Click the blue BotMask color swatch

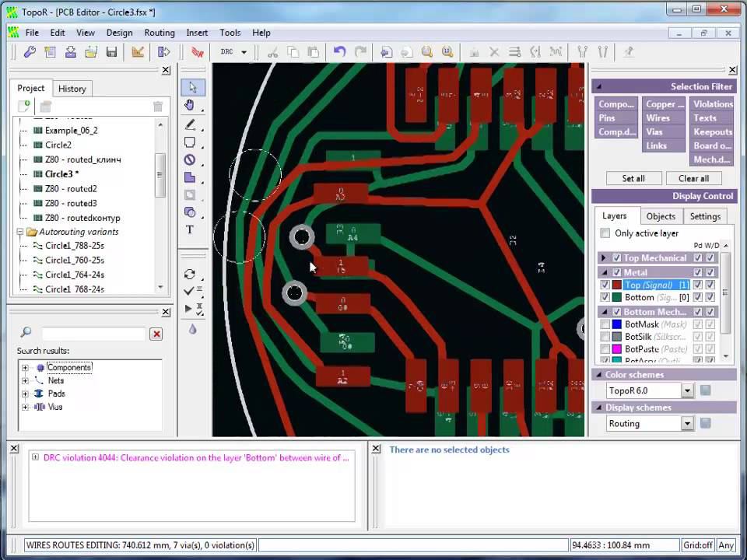(617, 324)
